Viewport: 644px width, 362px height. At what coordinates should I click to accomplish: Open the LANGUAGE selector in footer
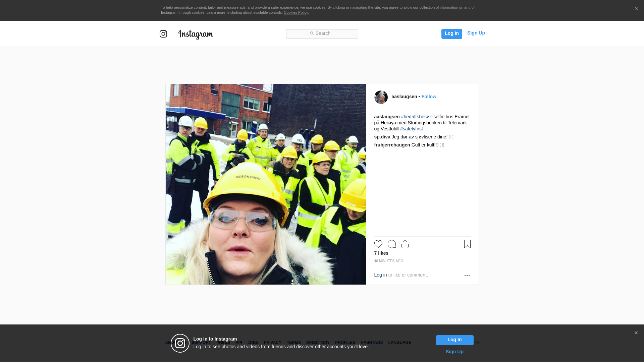(x=399, y=343)
